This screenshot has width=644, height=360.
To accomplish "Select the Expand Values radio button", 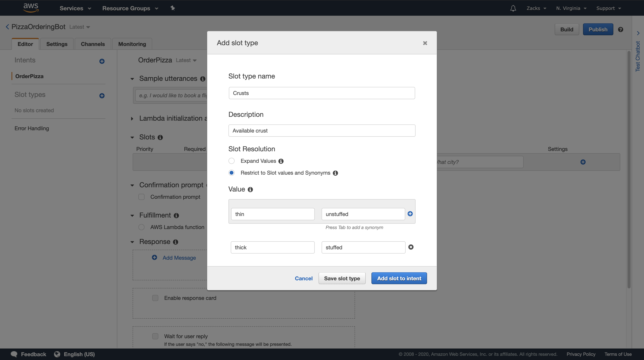I will 232,161.
